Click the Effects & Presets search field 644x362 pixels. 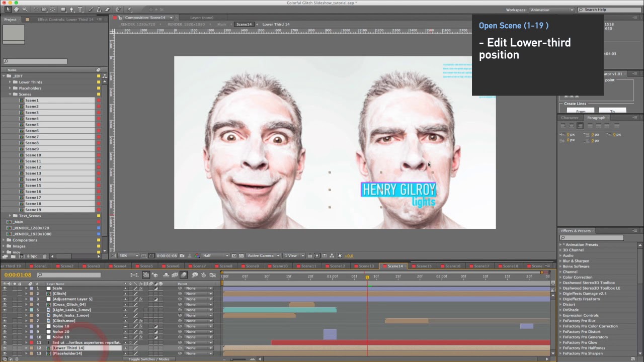(x=592, y=238)
